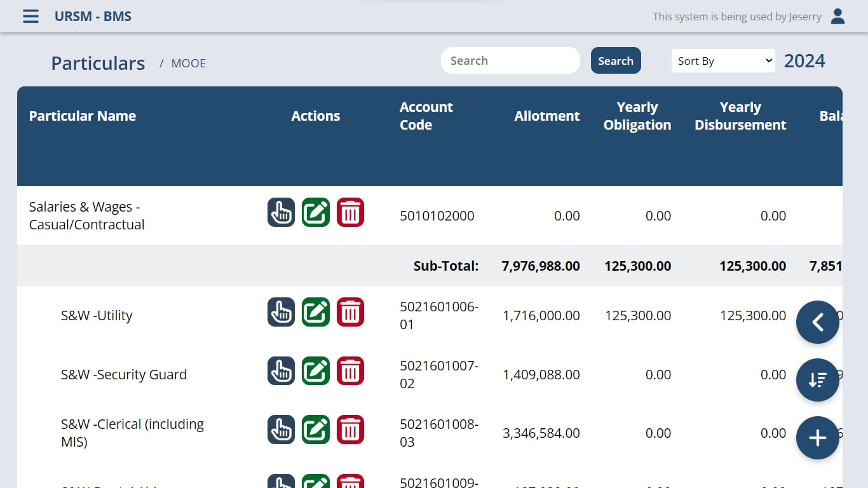868x488 pixels.
Task: Focus the Search input field
Action: [x=510, y=61]
